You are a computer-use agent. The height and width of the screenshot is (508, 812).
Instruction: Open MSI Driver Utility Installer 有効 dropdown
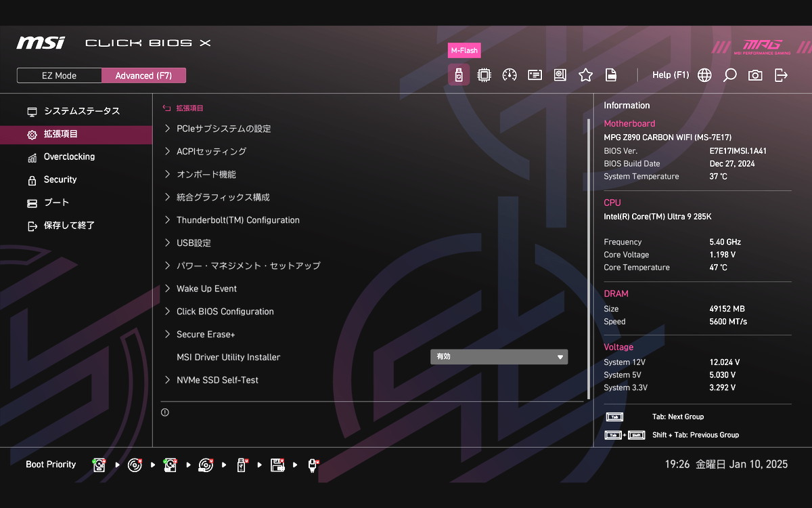point(499,357)
